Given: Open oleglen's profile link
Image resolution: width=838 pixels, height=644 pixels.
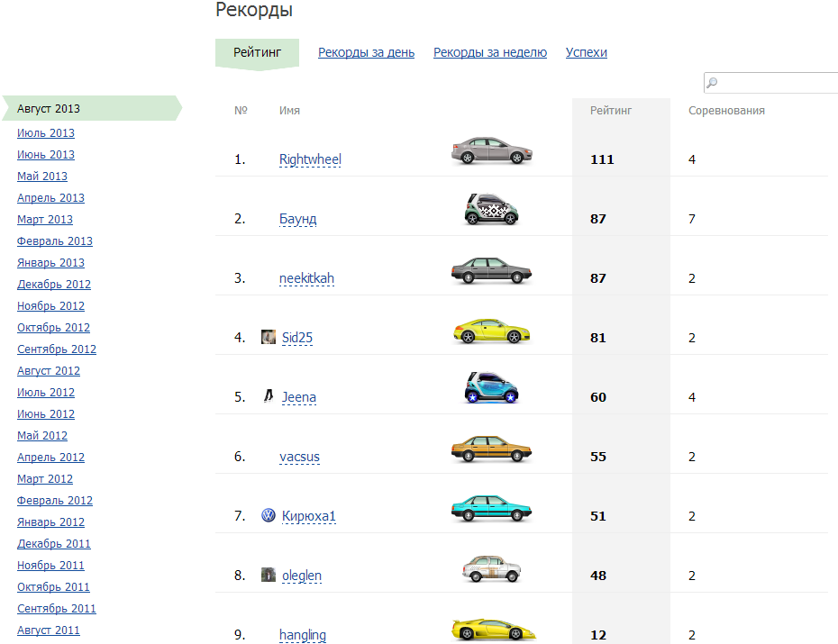Looking at the screenshot, I should (302, 576).
